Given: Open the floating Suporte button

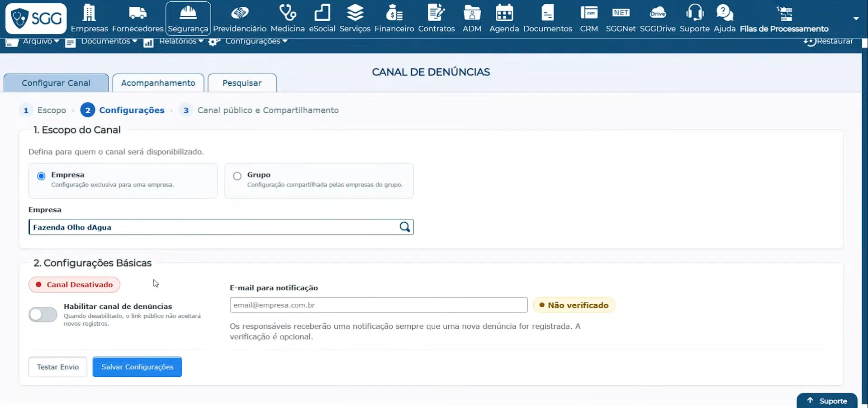Looking at the screenshot, I should [x=827, y=401].
